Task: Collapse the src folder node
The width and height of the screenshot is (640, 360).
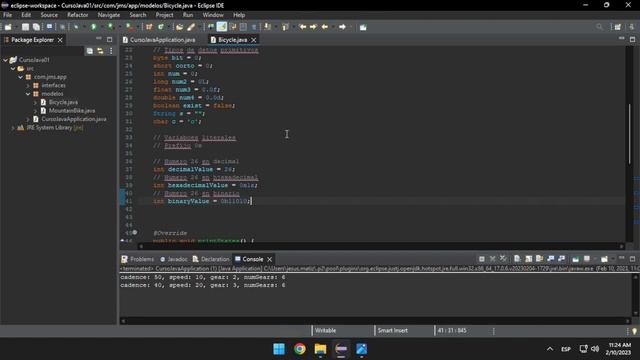Action: [x=13, y=69]
